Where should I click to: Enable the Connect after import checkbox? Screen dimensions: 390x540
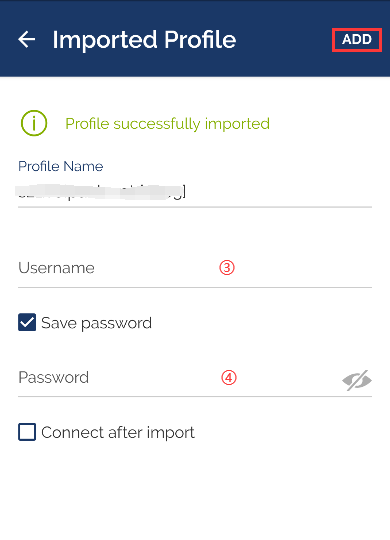[27, 432]
